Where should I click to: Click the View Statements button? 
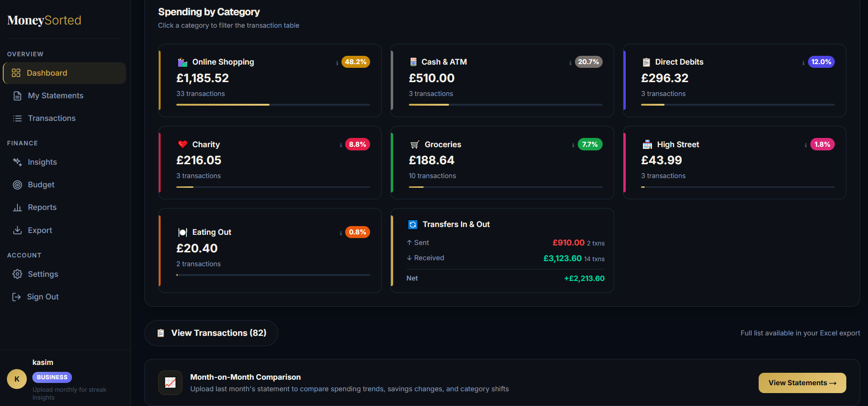pos(802,383)
